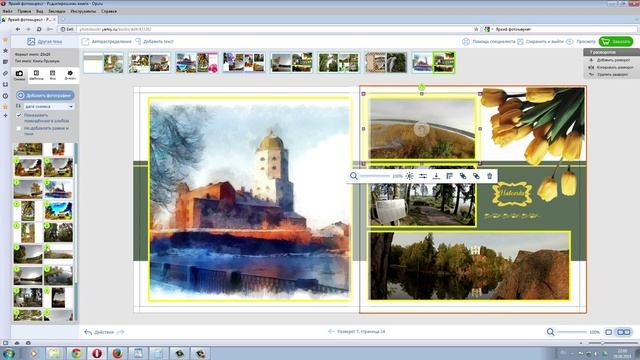Open Windows Start button
This screenshot has height=360, width=640.
8,353
